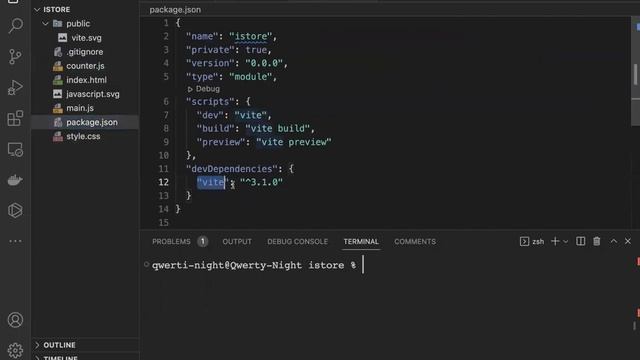Screen dimensions: 640x360
Task: Open the Search view in activity bar
Action: [x=16, y=26]
